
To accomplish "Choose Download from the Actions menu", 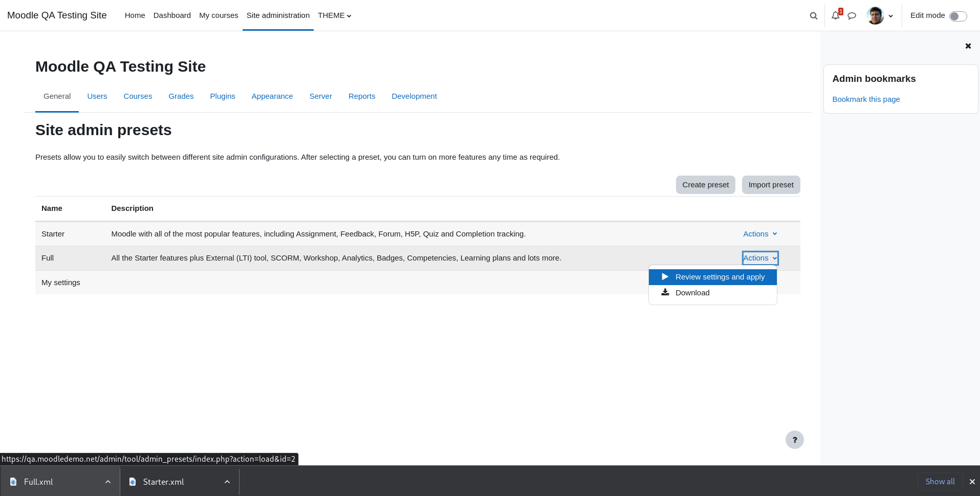I will pyautogui.click(x=712, y=293).
